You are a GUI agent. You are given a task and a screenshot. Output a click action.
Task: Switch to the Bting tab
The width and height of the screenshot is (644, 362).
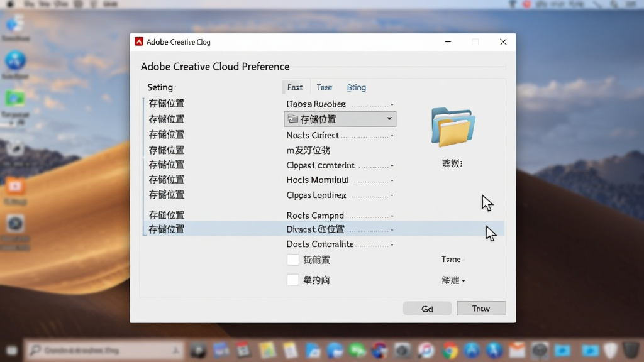click(356, 87)
